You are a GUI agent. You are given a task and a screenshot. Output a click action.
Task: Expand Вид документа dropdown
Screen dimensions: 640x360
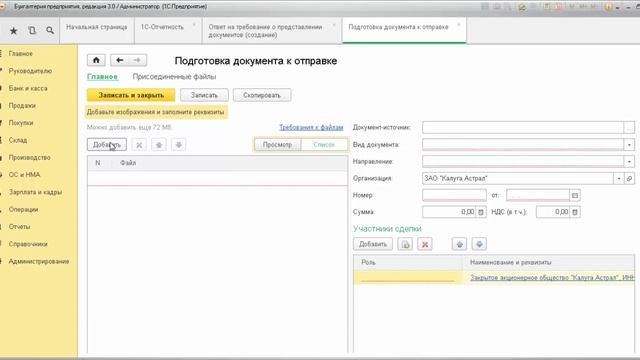(x=629, y=145)
